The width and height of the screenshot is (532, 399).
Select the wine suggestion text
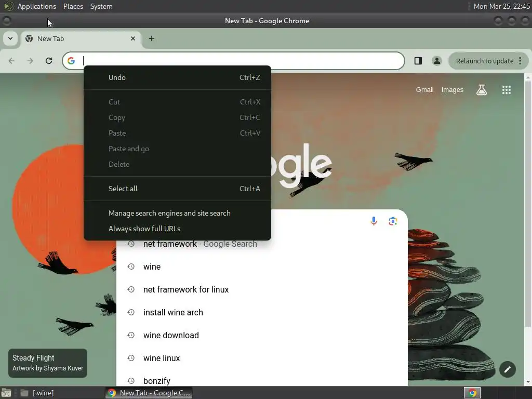[x=152, y=267]
